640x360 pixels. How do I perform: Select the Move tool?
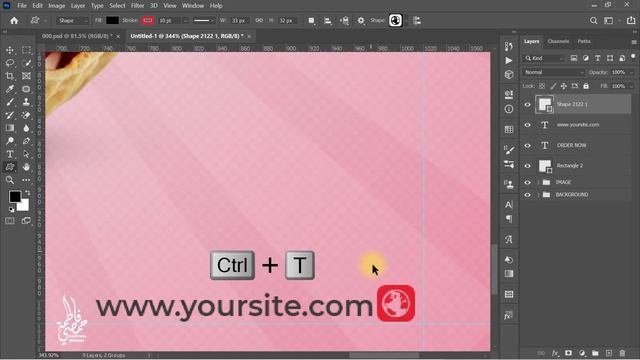10,50
